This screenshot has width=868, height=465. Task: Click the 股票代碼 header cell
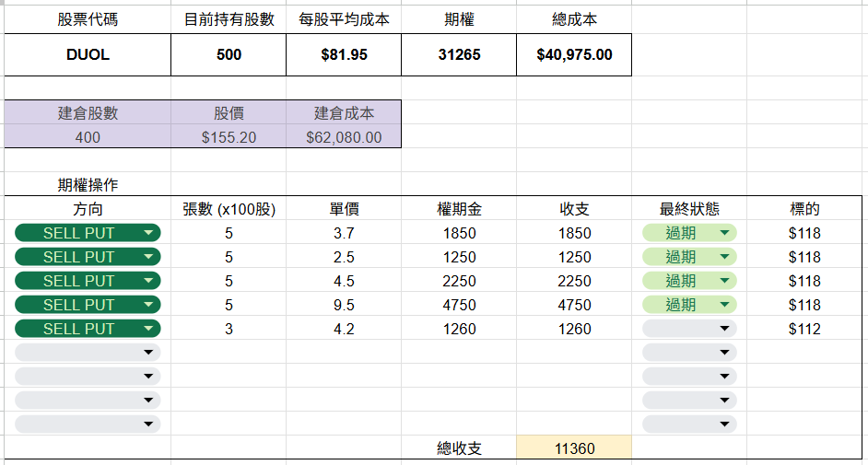(x=88, y=20)
